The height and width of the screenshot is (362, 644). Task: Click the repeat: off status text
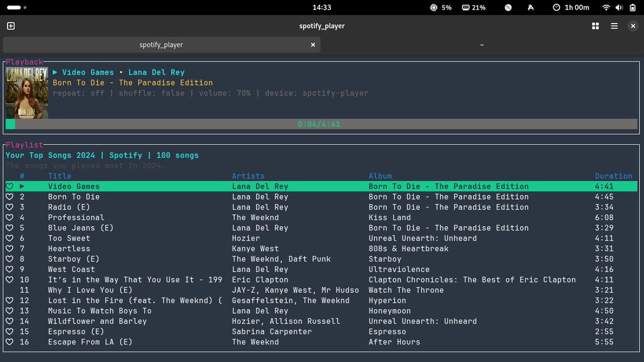tap(79, 93)
